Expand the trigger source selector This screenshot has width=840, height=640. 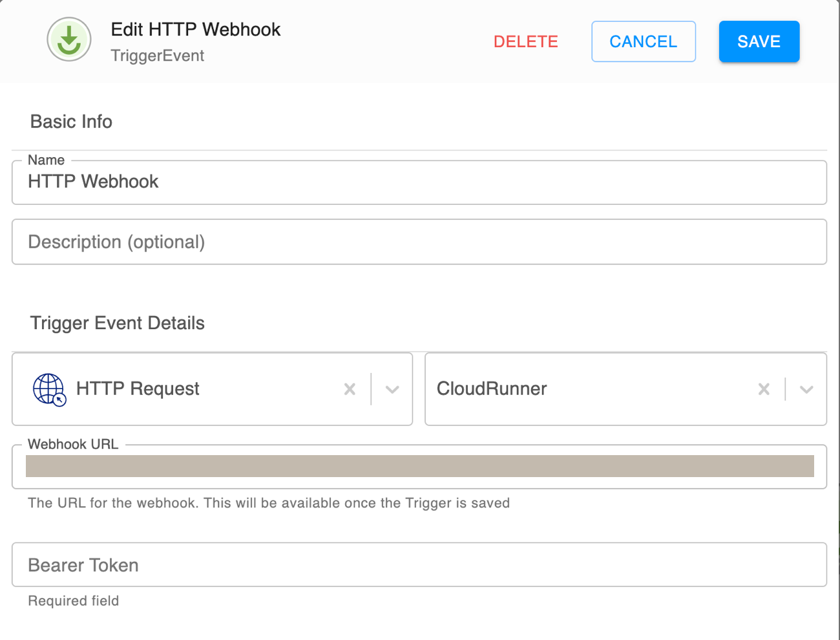[392, 389]
